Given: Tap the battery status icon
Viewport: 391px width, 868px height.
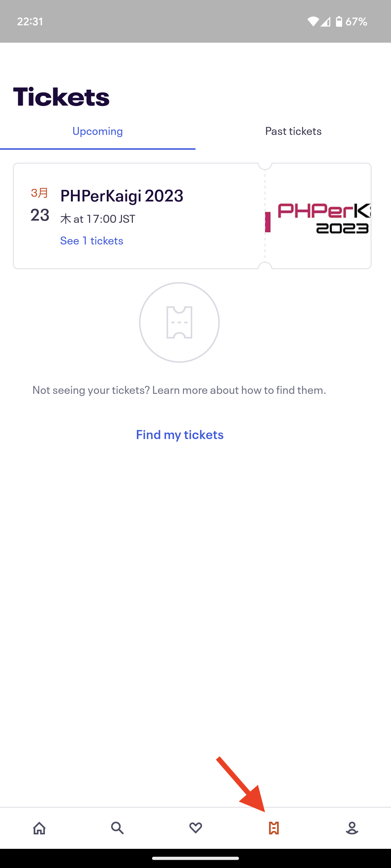Looking at the screenshot, I should coord(339,22).
